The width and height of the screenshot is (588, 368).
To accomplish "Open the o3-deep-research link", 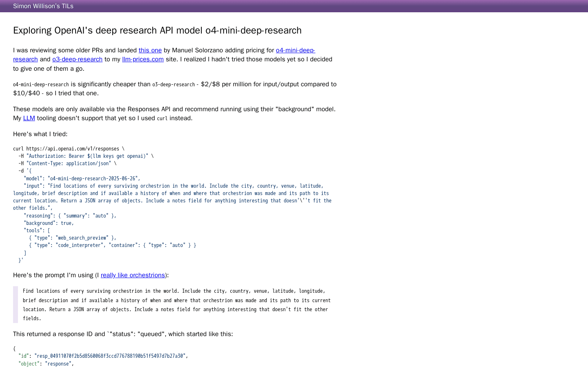I will pyautogui.click(x=77, y=59).
